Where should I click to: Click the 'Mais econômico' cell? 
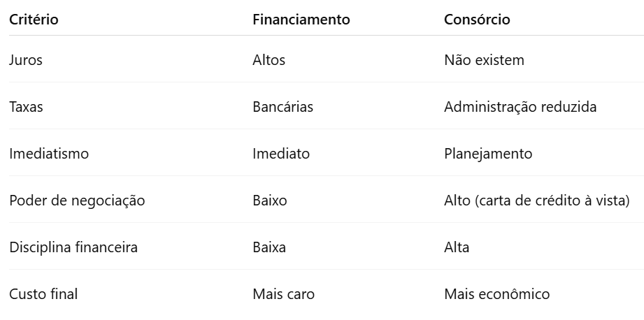[x=496, y=294]
